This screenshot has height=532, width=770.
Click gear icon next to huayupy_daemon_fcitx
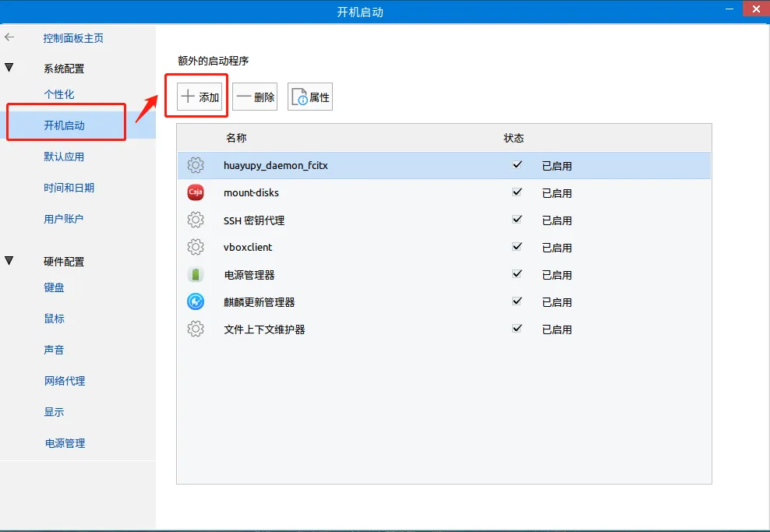(196, 165)
